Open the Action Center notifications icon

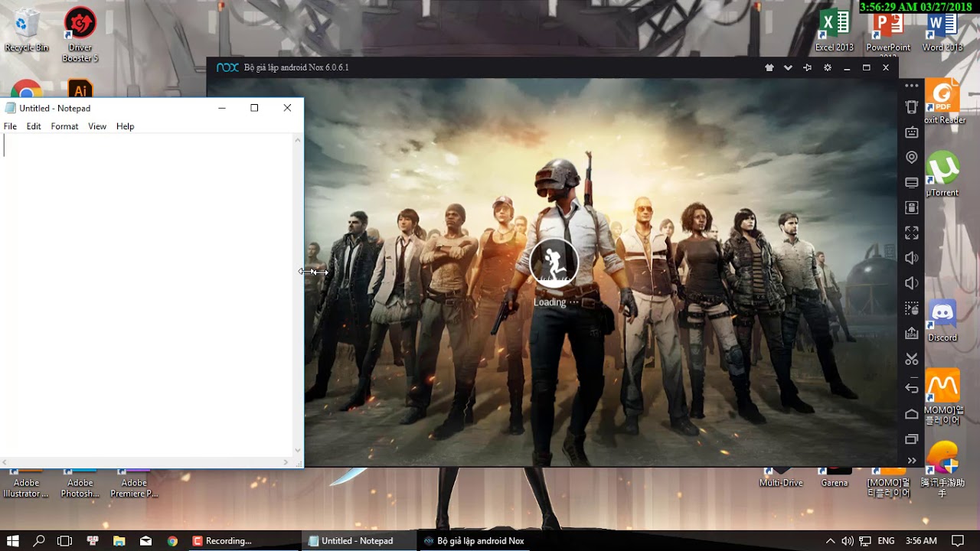[x=957, y=541]
